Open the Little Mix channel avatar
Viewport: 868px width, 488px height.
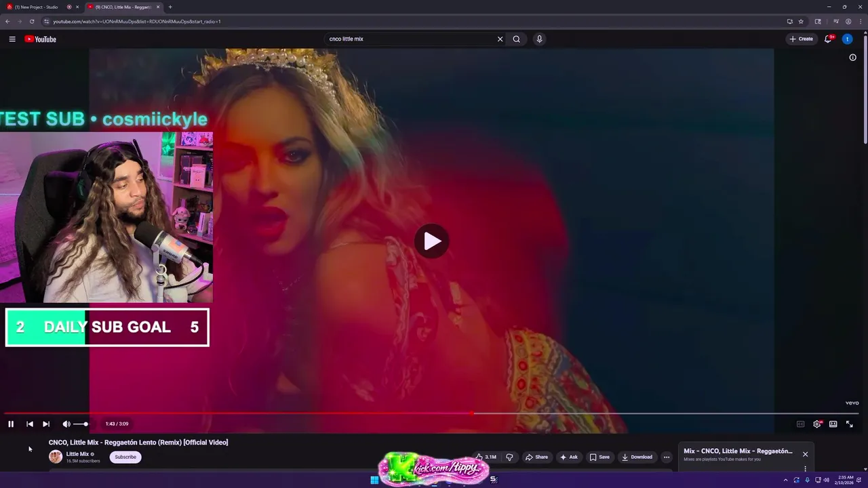(56, 457)
